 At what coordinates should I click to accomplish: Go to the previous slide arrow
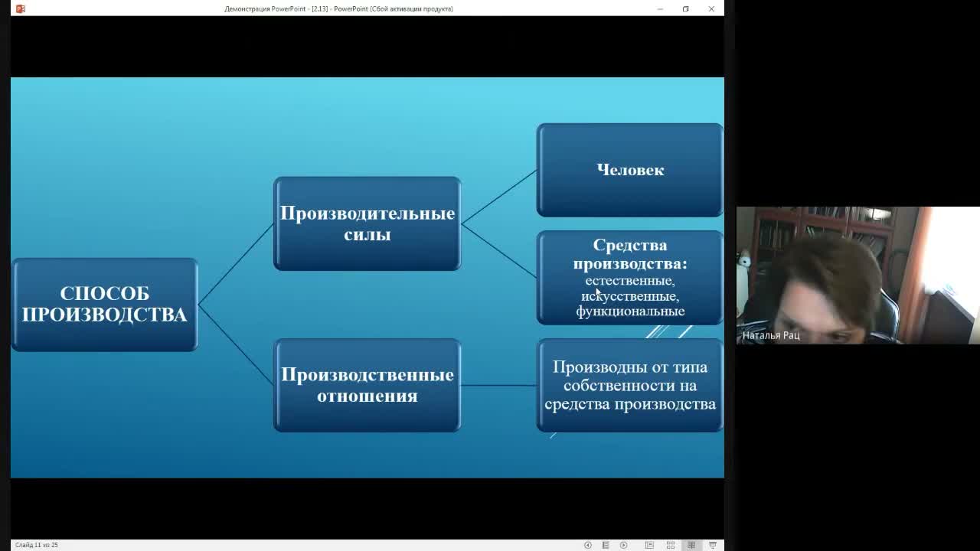point(588,545)
